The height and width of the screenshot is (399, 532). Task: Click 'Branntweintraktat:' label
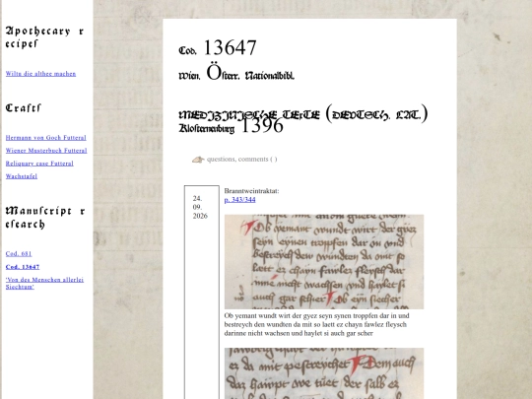tap(251, 191)
